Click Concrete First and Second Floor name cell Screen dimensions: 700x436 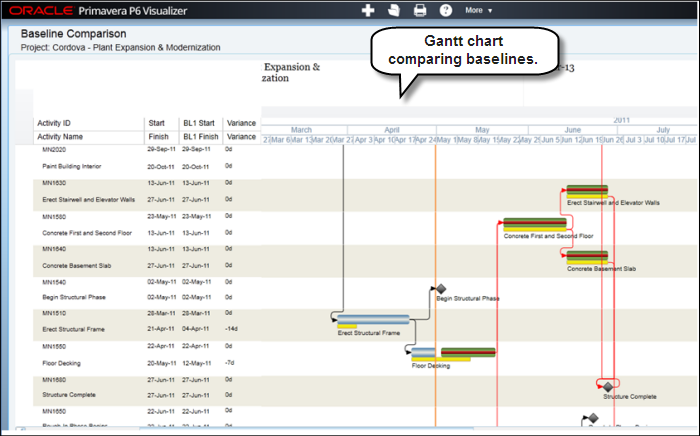point(87,233)
